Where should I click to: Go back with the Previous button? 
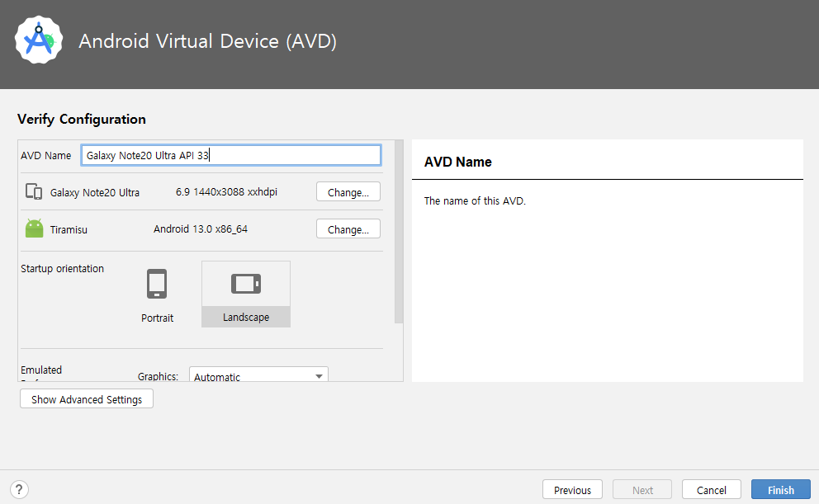[572, 490]
